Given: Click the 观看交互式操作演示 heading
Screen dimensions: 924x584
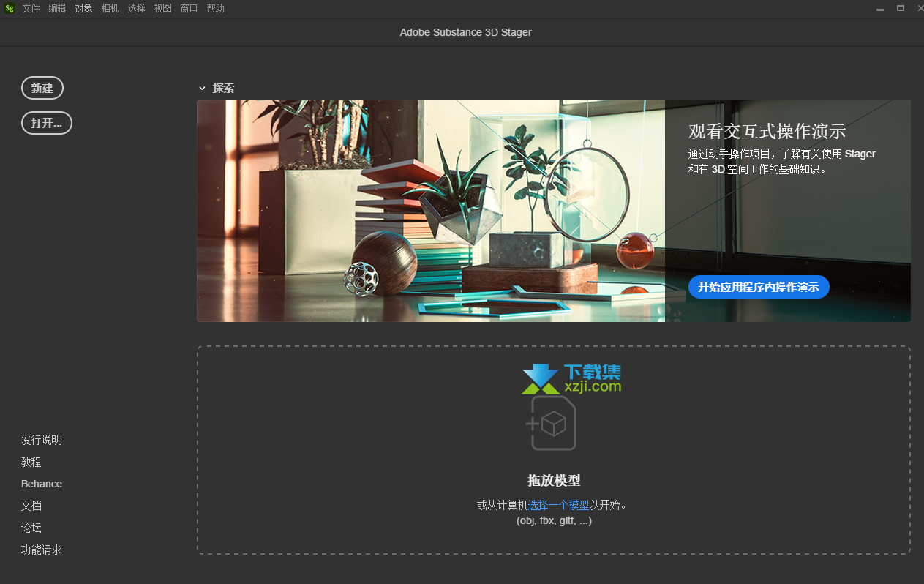Looking at the screenshot, I should click(x=767, y=132).
